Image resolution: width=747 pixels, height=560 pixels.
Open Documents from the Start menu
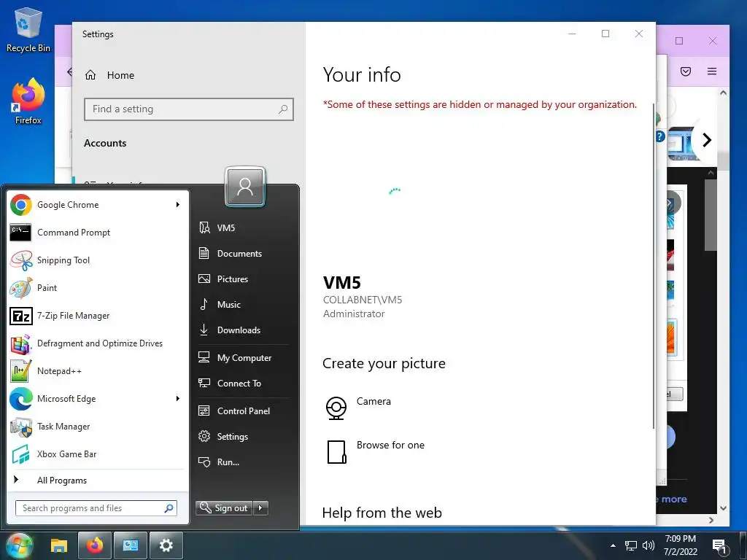click(243, 253)
